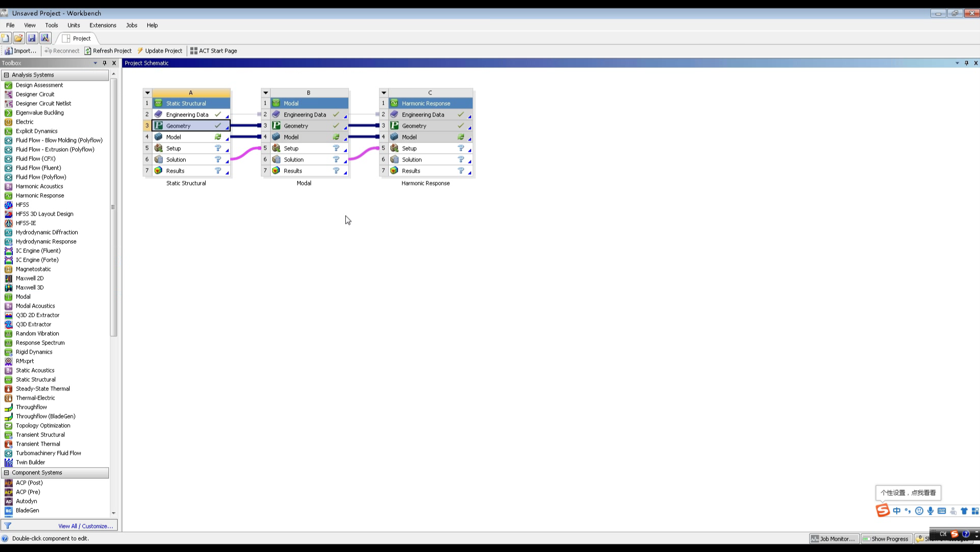Click Model cell icon in Modal system
This screenshot has height=552, width=980.
pos(276,137)
